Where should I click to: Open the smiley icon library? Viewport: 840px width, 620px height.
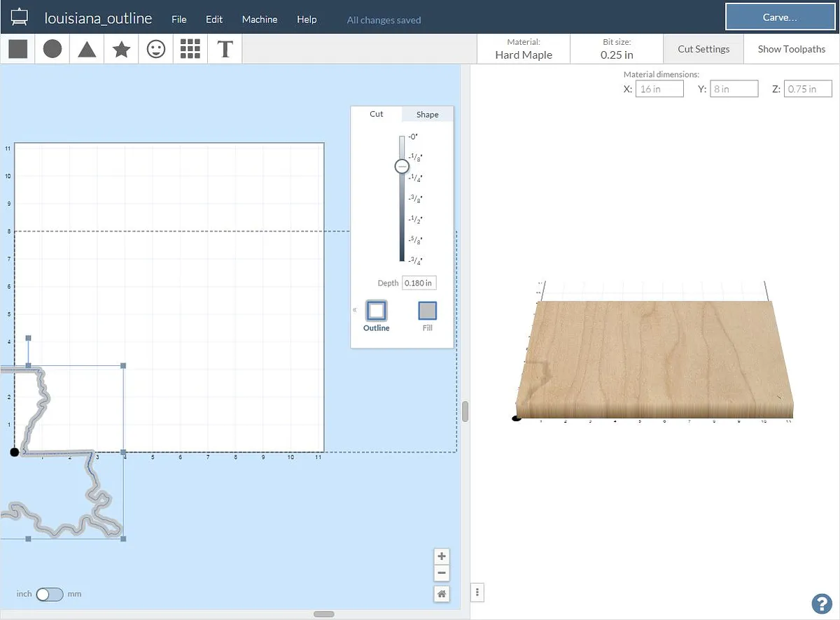pyautogui.click(x=156, y=49)
